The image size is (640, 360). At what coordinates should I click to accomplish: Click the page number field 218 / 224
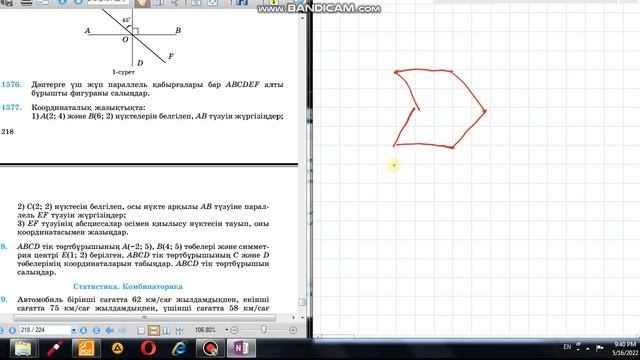point(45,330)
